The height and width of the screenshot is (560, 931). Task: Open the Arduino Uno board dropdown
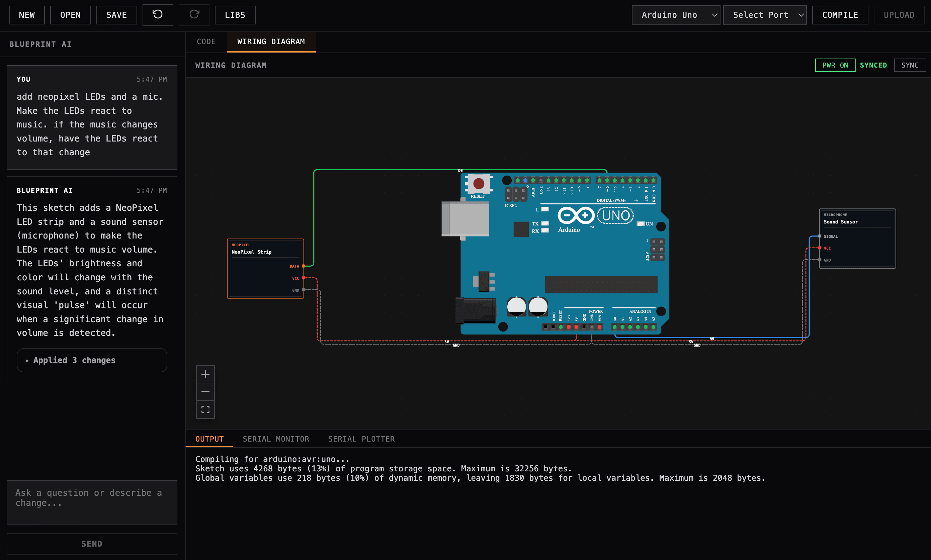coord(676,15)
